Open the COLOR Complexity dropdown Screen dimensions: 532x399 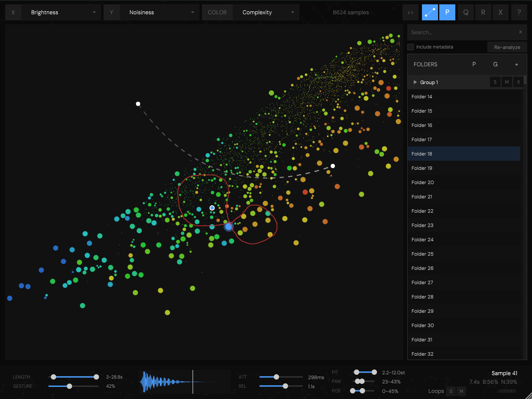click(x=266, y=13)
